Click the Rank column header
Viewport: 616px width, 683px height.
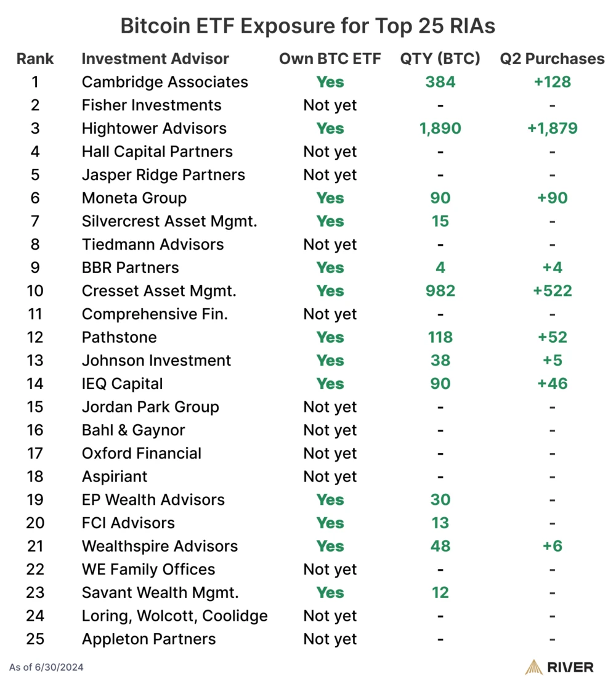35,59
